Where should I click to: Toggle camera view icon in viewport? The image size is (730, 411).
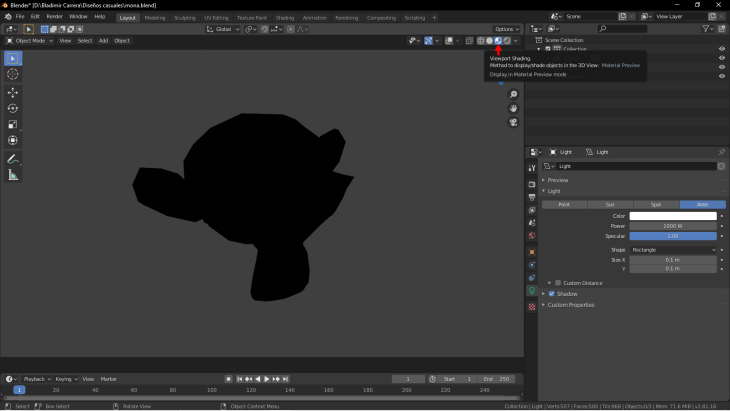click(513, 122)
